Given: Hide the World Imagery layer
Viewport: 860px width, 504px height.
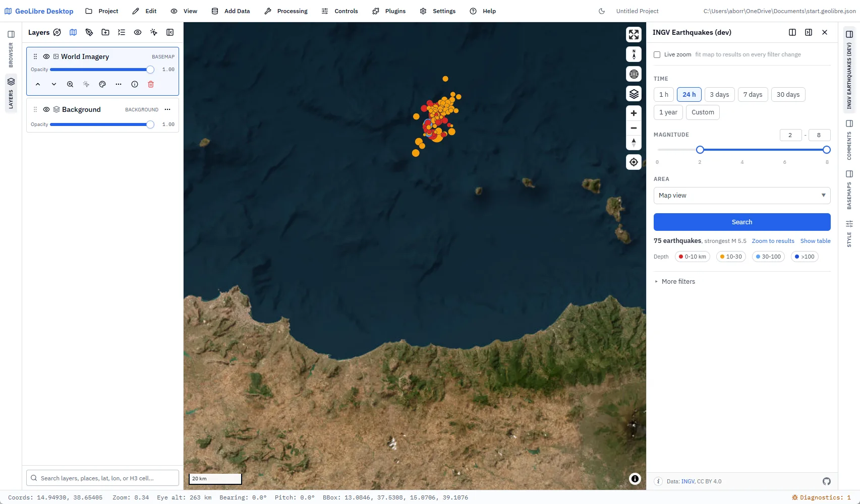Looking at the screenshot, I should (46, 56).
